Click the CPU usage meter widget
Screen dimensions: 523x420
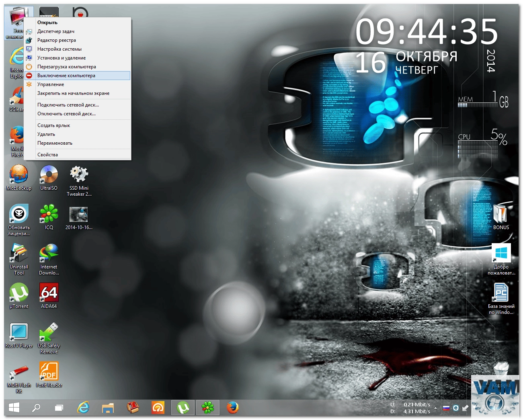click(483, 143)
